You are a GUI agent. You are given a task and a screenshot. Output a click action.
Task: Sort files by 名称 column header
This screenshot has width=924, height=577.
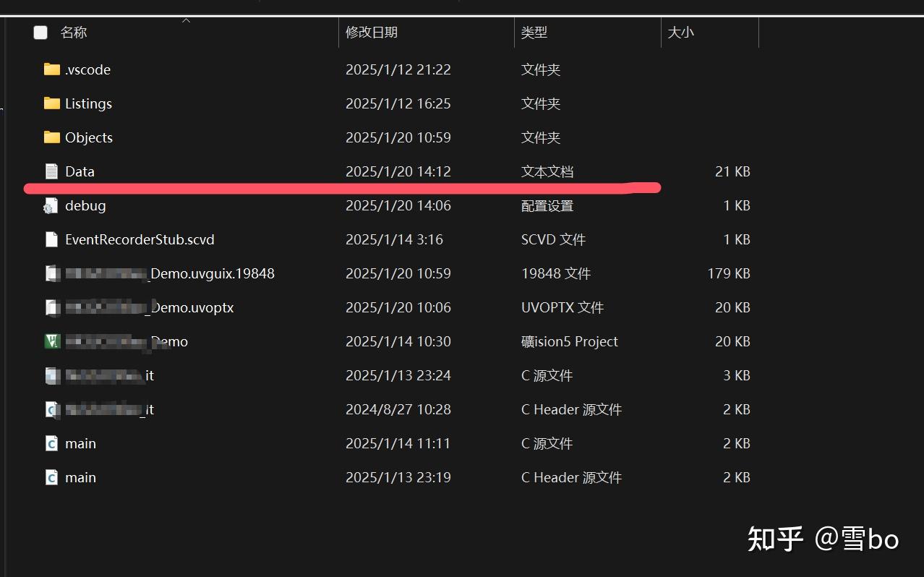point(74,33)
